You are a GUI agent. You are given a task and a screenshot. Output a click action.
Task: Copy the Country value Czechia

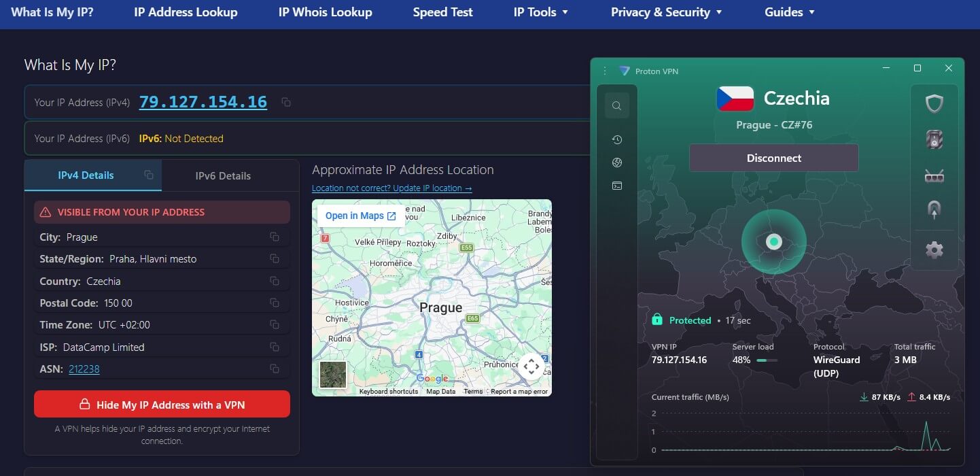coord(275,281)
